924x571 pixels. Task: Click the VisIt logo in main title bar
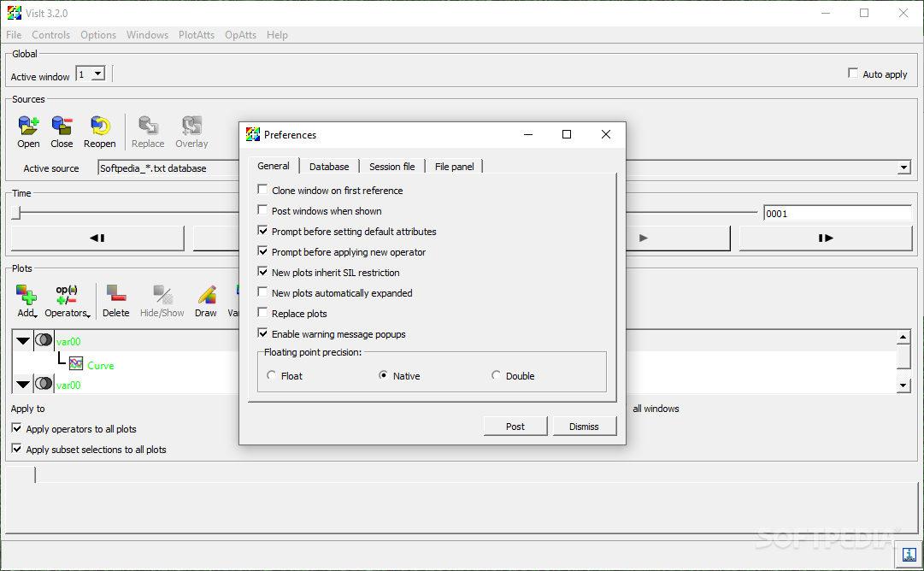click(x=15, y=13)
